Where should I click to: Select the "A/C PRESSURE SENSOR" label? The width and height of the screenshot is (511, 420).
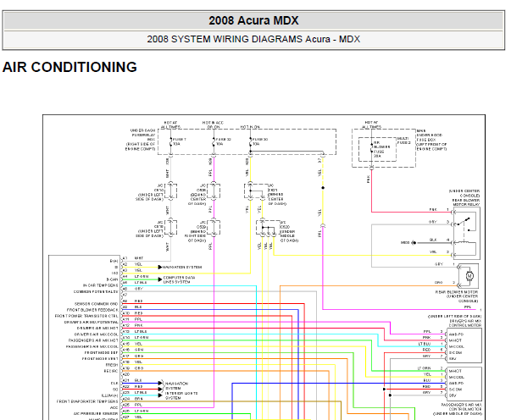(x=96, y=414)
